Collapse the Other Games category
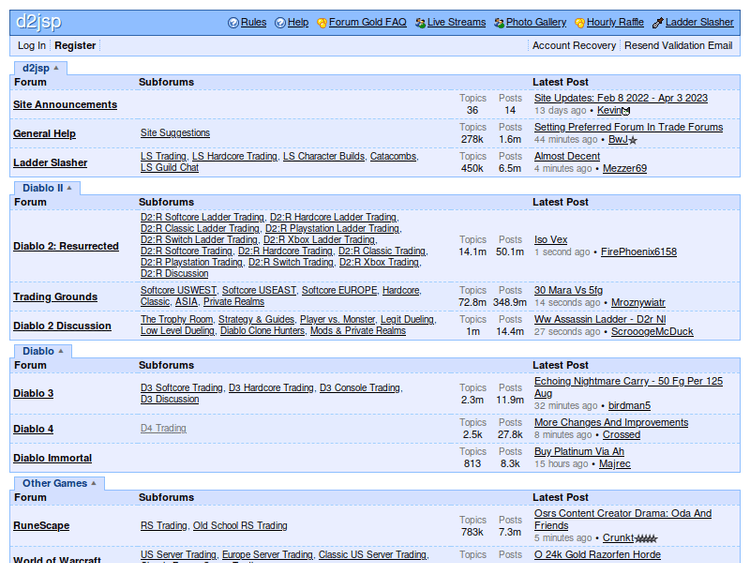This screenshot has width=750, height=563. (94, 483)
